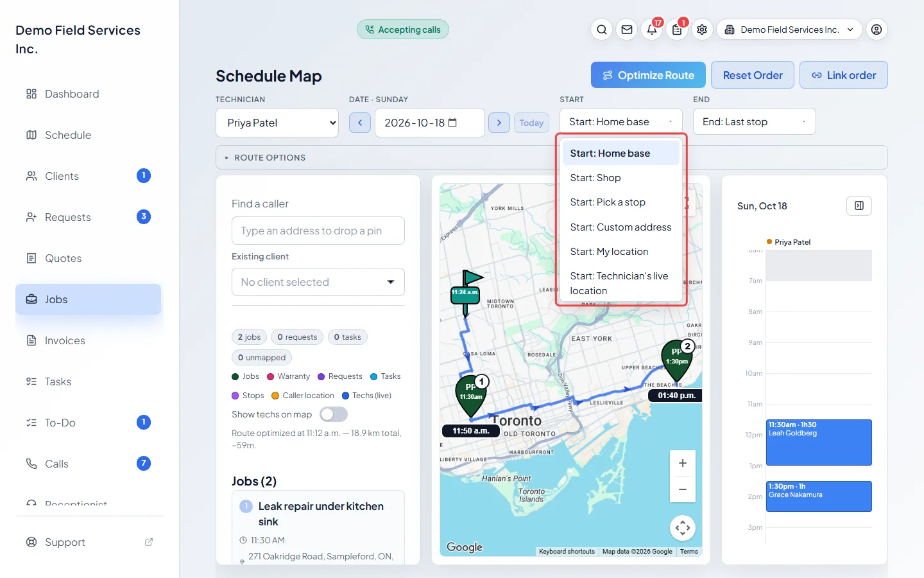Image resolution: width=924 pixels, height=578 pixels.
Task: Select Start: My location option
Action: (621, 252)
